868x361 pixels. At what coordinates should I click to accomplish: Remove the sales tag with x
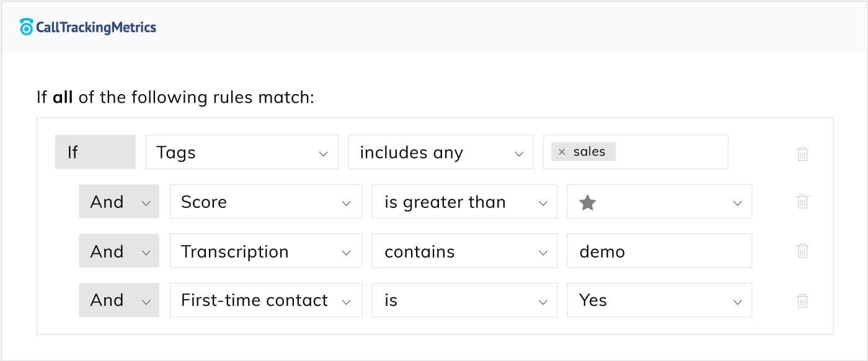pos(562,152)
